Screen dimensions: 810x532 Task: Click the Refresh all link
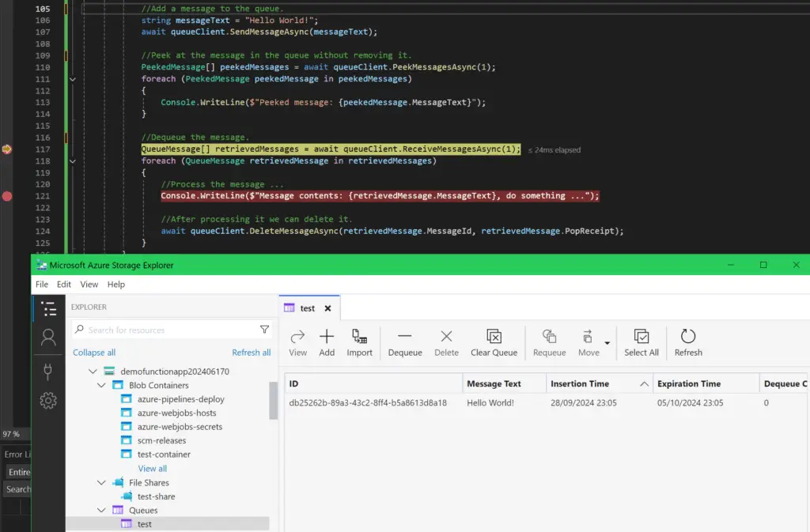tap(252, 352)
